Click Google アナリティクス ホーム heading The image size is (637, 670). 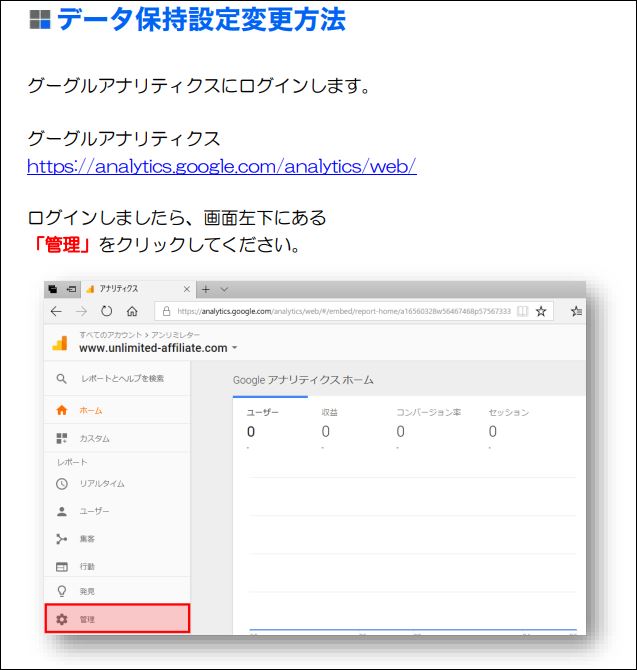click(303, 380)
